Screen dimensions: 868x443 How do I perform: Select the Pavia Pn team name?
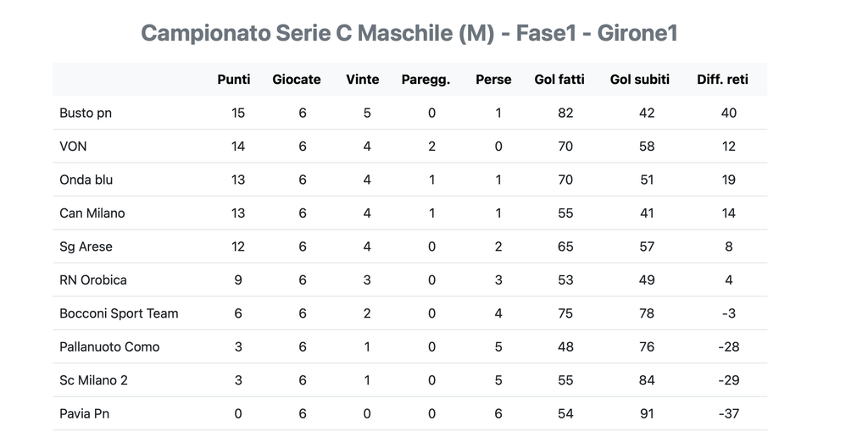click(84, 413)
